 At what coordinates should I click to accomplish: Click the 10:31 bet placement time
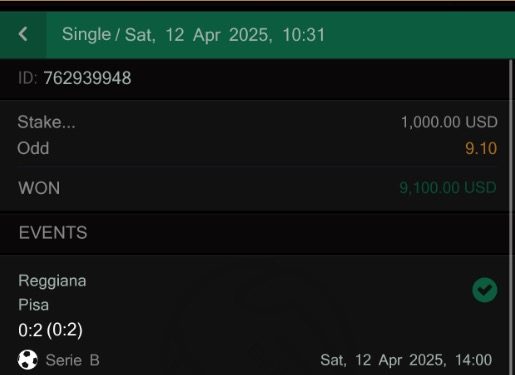click(304, 35)
